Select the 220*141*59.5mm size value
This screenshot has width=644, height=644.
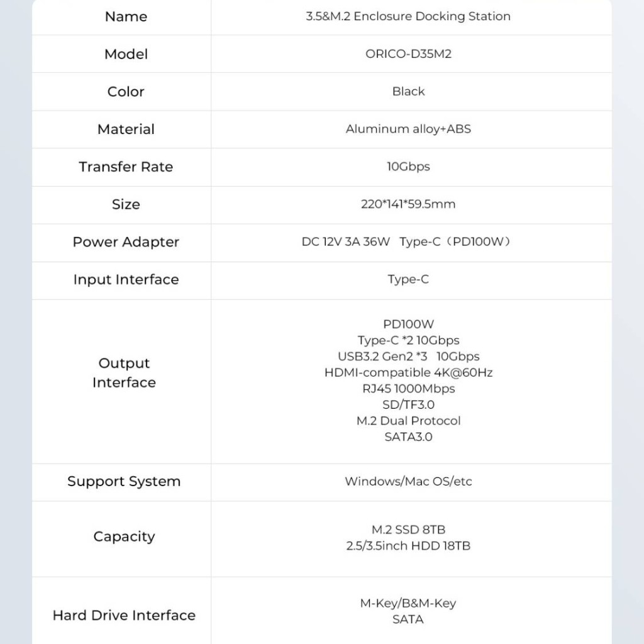408,204
